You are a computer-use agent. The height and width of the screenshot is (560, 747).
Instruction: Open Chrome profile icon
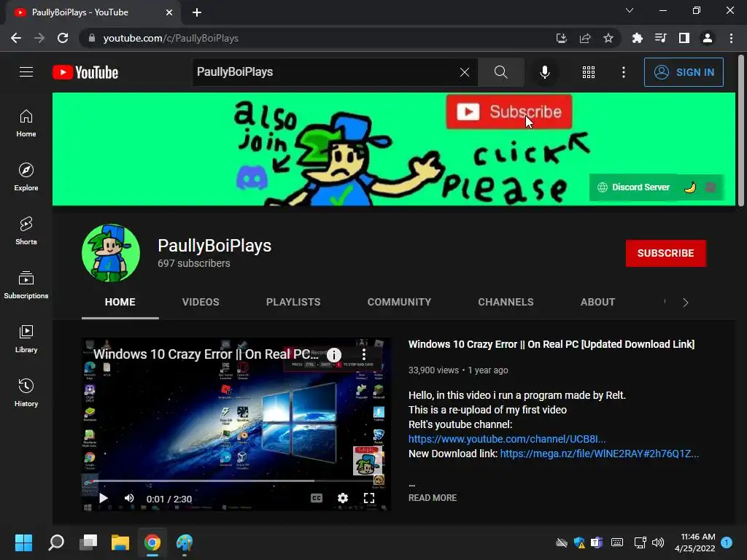click(x=707, y=38)
